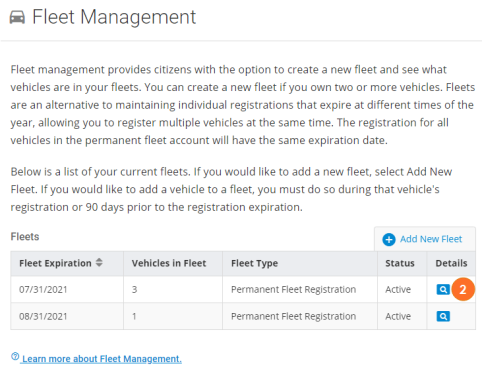This screenshot has width=482, height=368.
Task: Open Learn more about Fleet Management link
Action: [102, 359]
